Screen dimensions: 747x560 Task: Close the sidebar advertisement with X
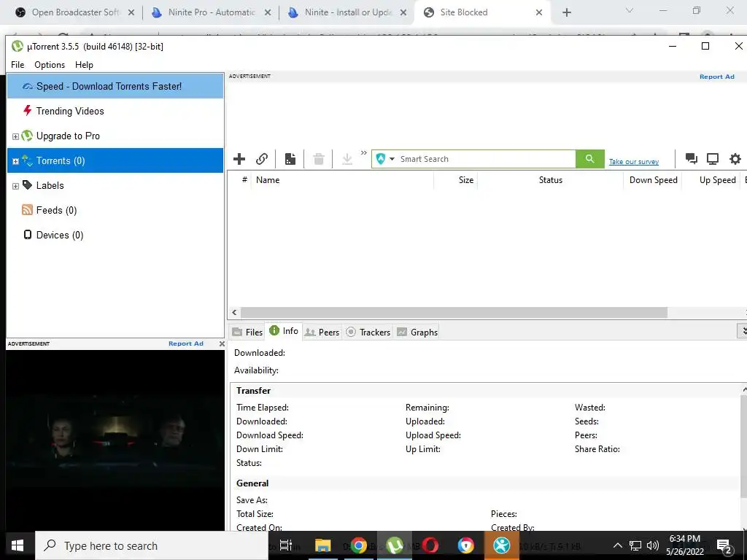click(222, 343)
